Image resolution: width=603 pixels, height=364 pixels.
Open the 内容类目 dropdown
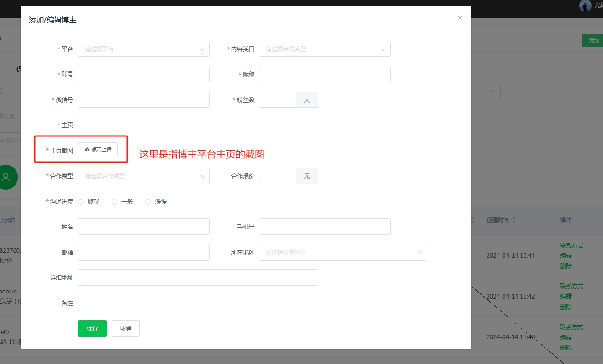(324, 49)
